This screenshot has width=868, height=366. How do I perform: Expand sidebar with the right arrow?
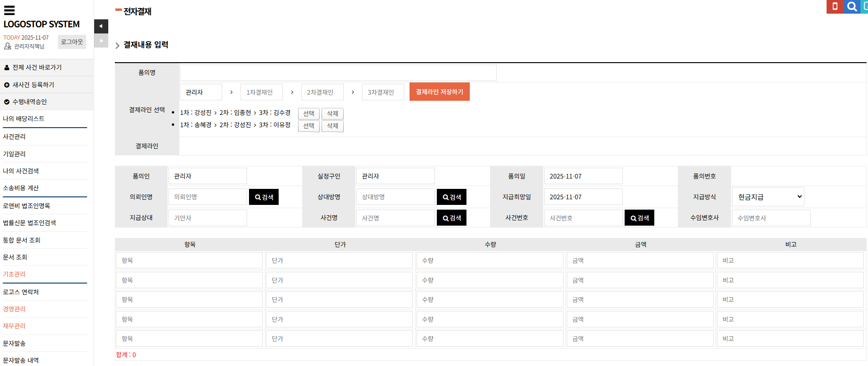pos(101,41)
